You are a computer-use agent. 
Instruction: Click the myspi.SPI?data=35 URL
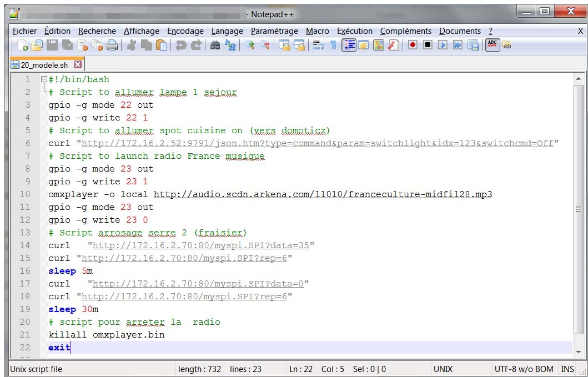[x=200, y=245]
